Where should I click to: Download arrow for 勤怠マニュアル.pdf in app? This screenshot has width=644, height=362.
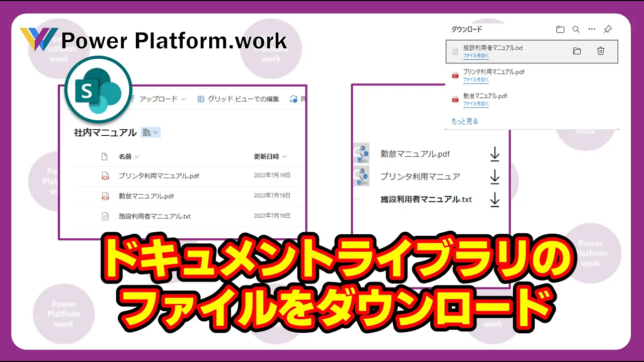point(495,154)
